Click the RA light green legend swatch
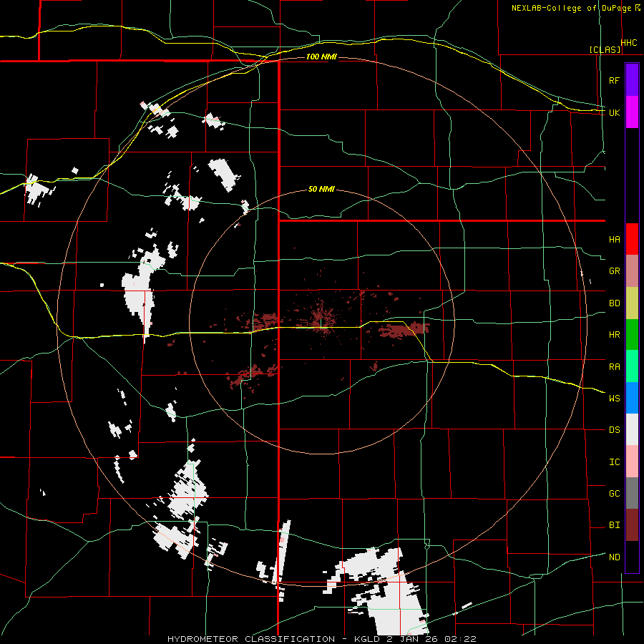 pyautogui.click(x=632, y=366)
